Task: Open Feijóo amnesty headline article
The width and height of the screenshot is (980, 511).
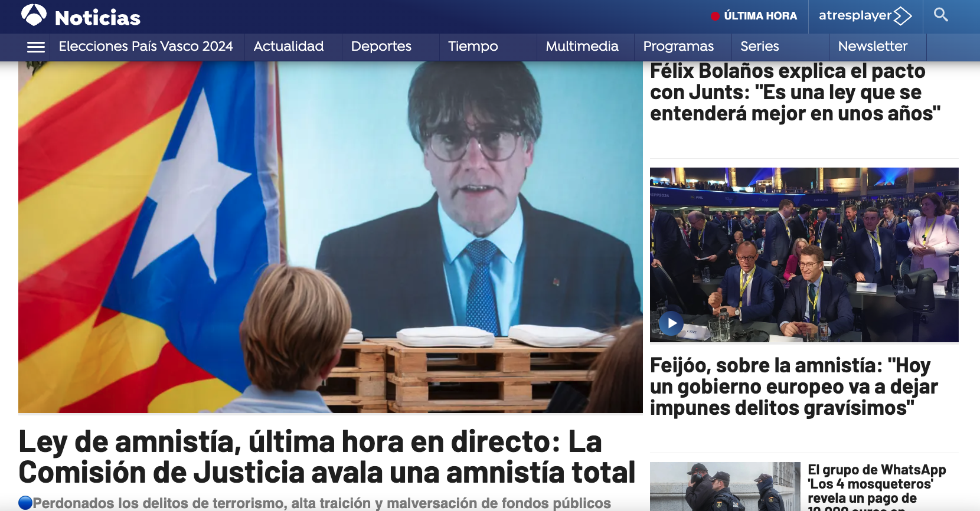Action: tap(793, 386)
